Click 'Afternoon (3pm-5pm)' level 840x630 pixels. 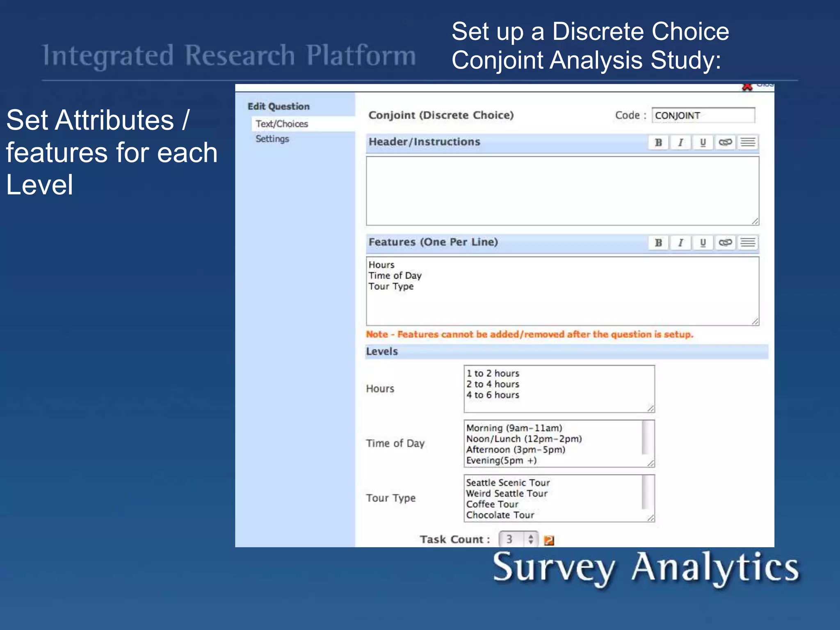(516, 450)
